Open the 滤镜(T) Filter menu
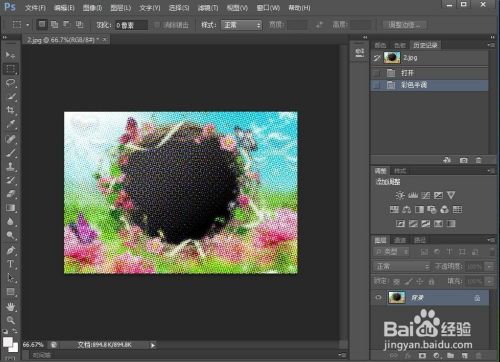 point(208,8)
